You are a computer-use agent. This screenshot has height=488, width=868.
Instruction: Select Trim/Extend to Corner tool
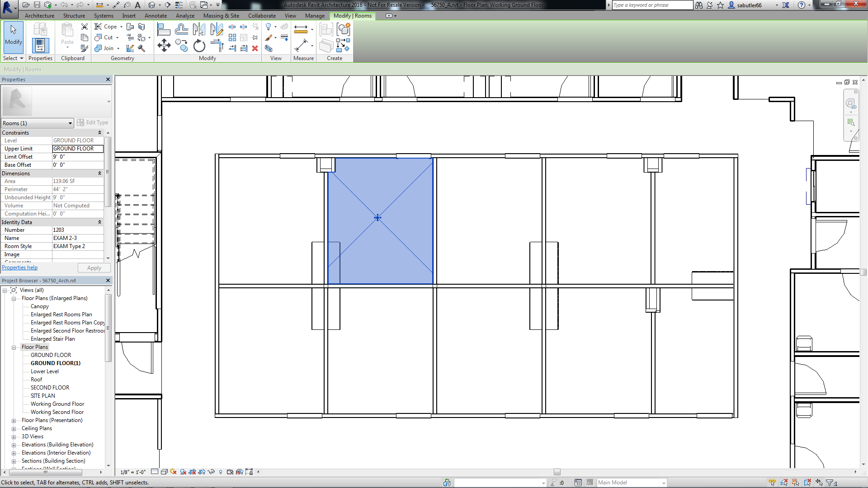click(217, 46)
